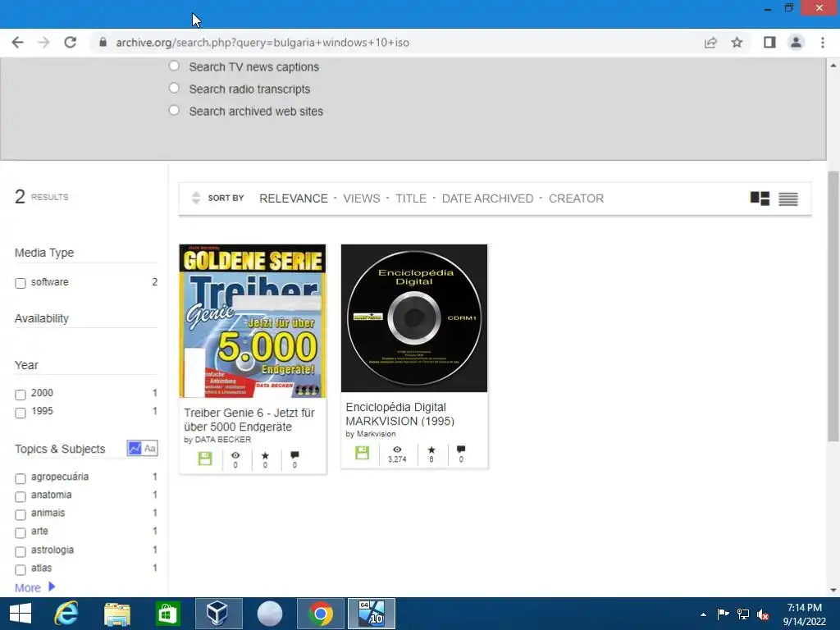The height and width of the screenshot is (630, 840).
Task: Sort results by Date Archived
Action: tap(487, 199)
